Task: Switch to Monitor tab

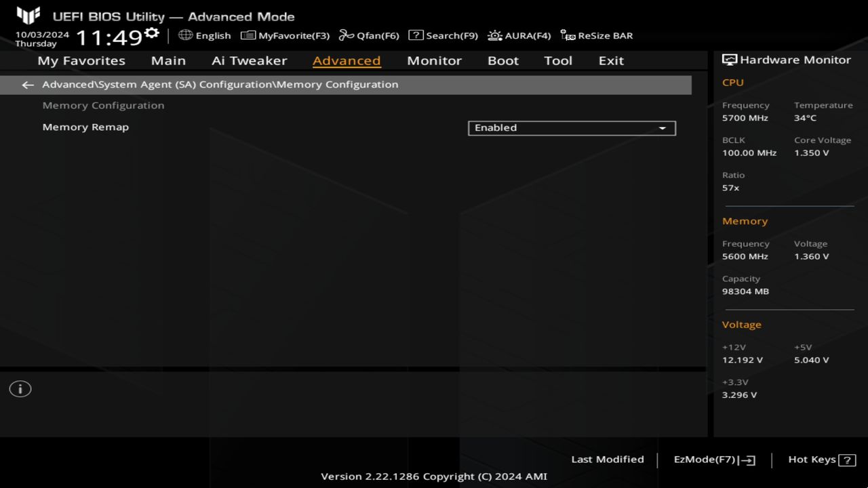Action: (x=434, y=60)
